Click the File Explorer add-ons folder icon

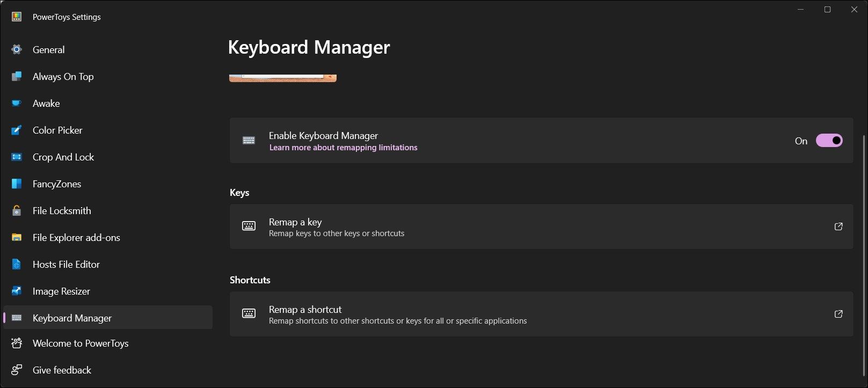17,237
